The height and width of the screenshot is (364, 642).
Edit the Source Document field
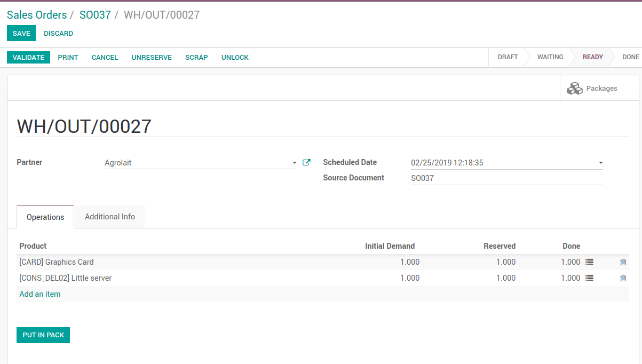[x=506, y=178]
